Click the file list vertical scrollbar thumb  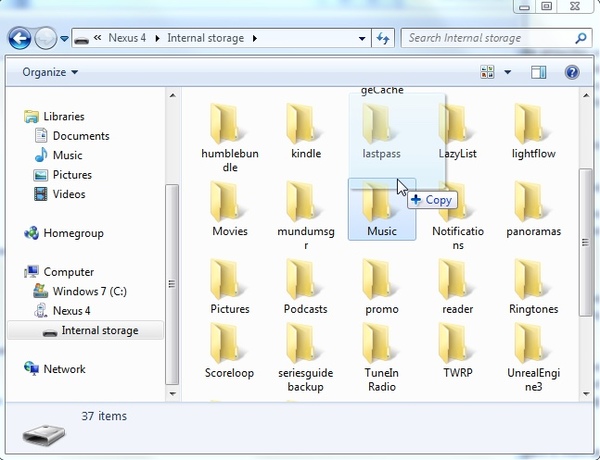586,243
